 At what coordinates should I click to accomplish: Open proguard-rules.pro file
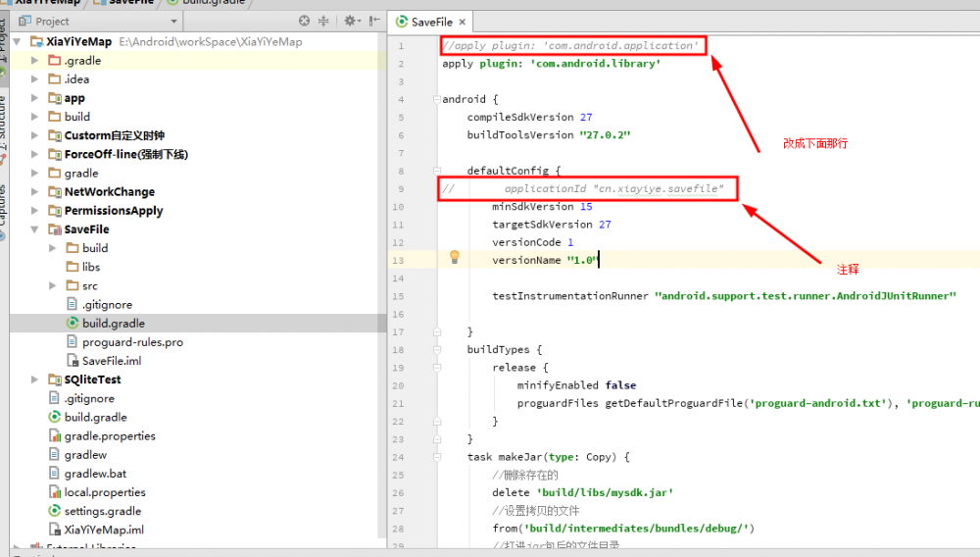(x=132, y=342)
